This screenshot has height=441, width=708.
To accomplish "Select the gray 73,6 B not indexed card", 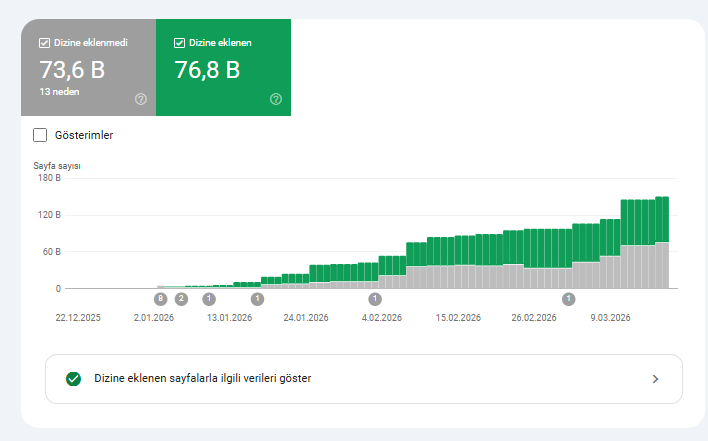I will (x=88, y=67).
